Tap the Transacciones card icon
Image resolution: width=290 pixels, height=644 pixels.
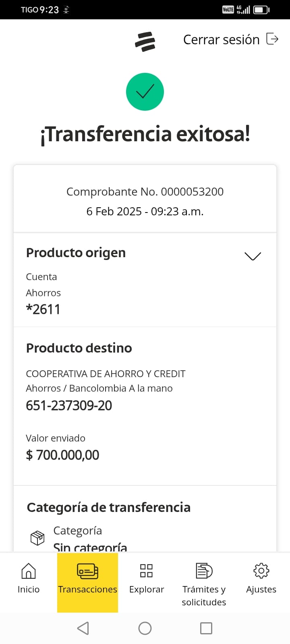[x=87, y=571]
